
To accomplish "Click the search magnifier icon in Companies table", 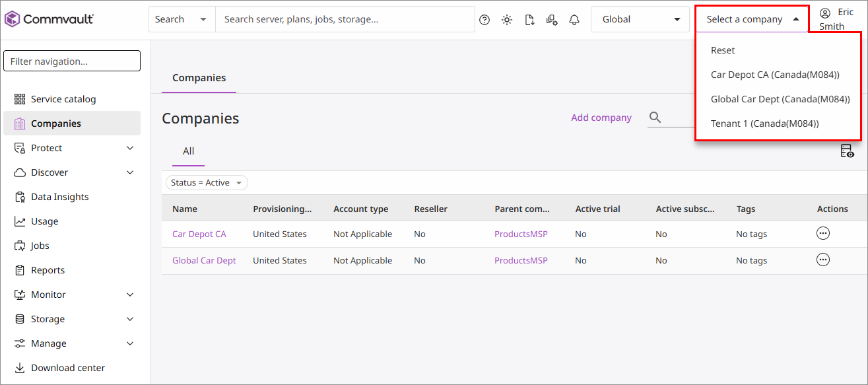I will tap(655, 118).
